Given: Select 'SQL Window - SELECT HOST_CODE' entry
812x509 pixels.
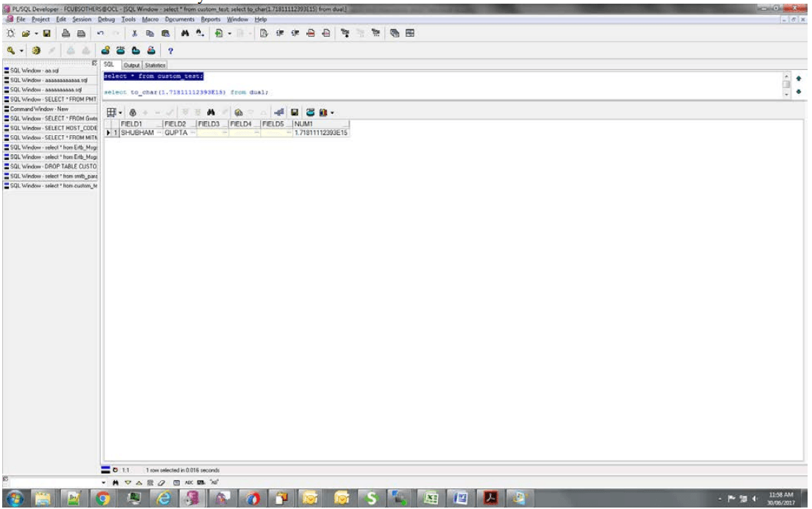Looking at the screenshot, I should [50, 129].
